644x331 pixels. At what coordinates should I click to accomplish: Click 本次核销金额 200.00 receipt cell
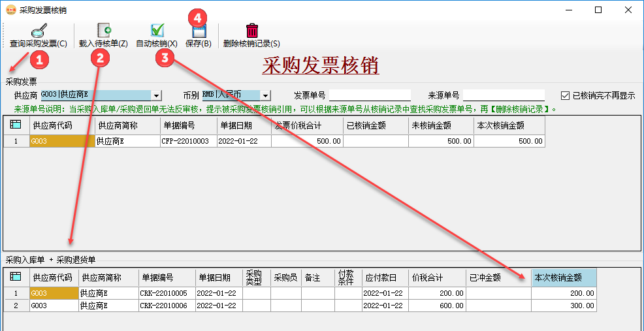564,293
